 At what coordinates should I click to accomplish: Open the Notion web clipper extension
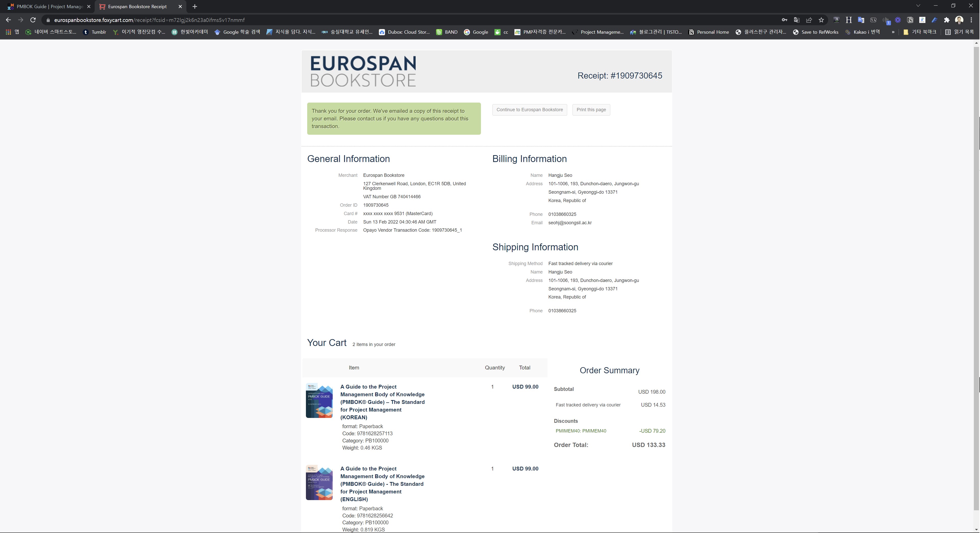pyautogui.click(x=910, y=20)
